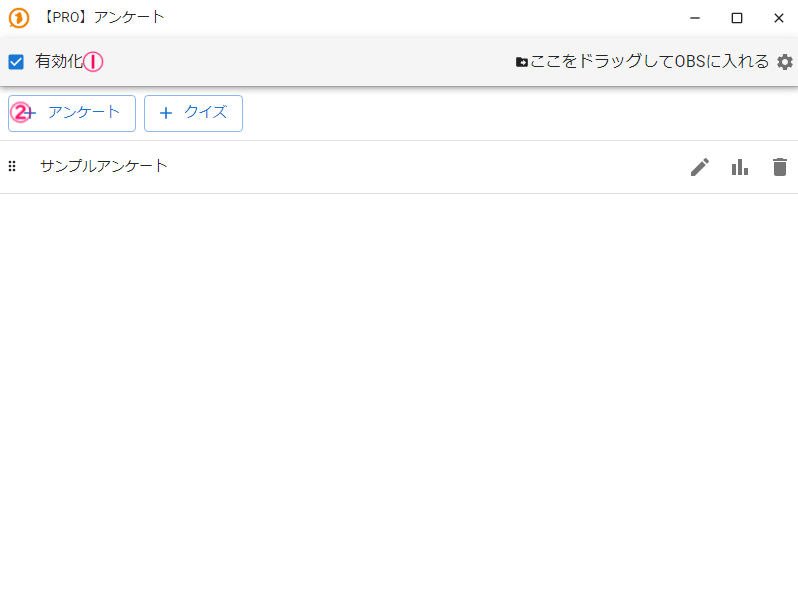Minimize the アンケート window

[695, 18]
